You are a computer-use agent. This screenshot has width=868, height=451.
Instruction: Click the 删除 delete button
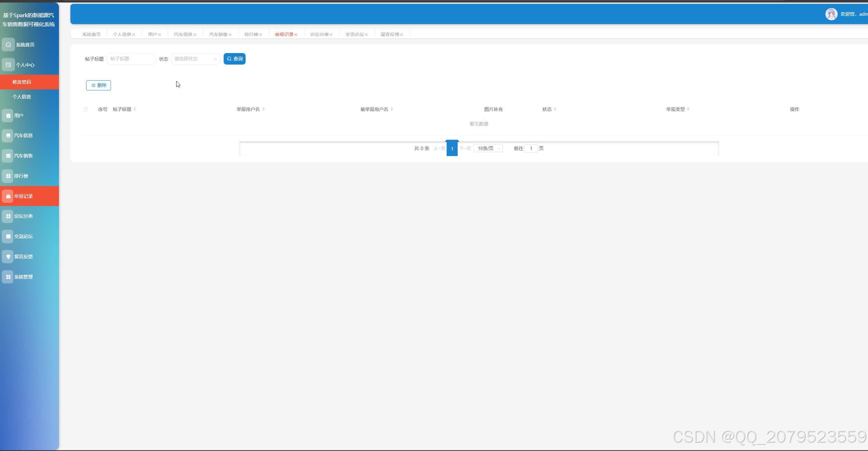click(98, 85)
